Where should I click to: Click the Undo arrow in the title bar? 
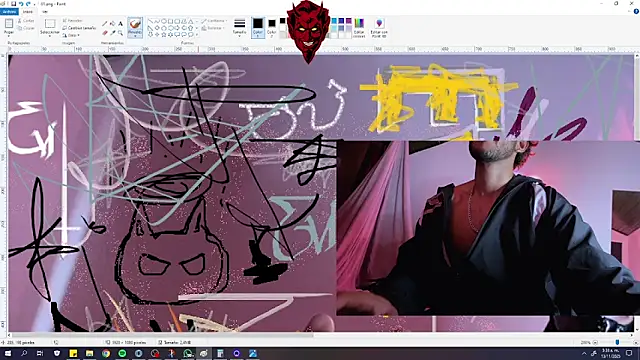[21, 4]
